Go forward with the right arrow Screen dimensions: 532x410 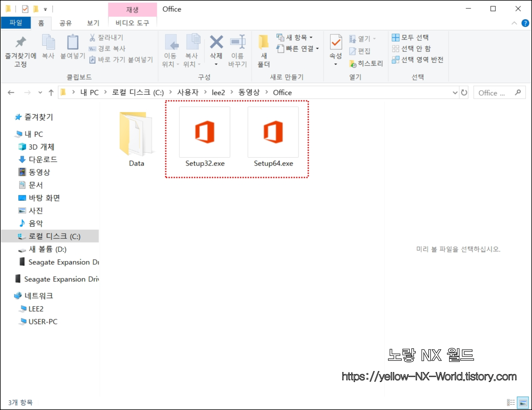(27, 93)
